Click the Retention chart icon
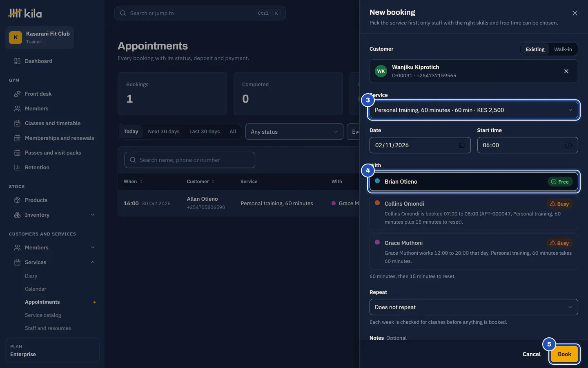The image size is (588, 368). [x=17, y=167]
